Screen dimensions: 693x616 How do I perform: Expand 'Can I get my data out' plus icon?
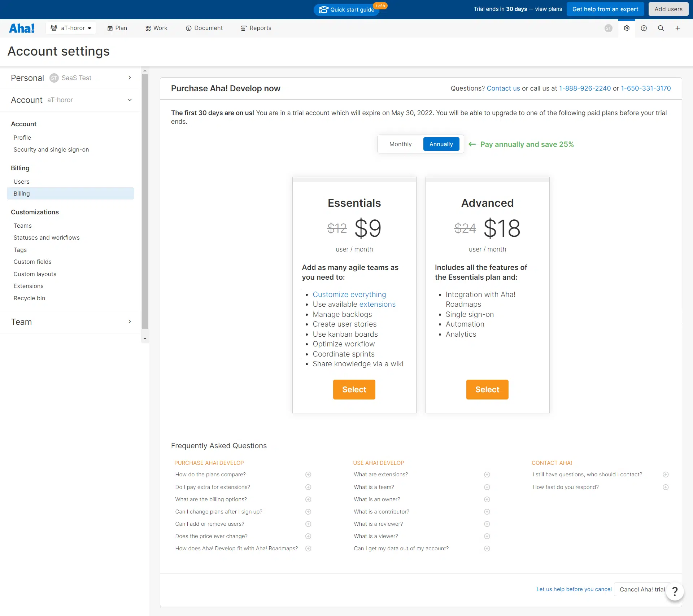tap(487, 549)
